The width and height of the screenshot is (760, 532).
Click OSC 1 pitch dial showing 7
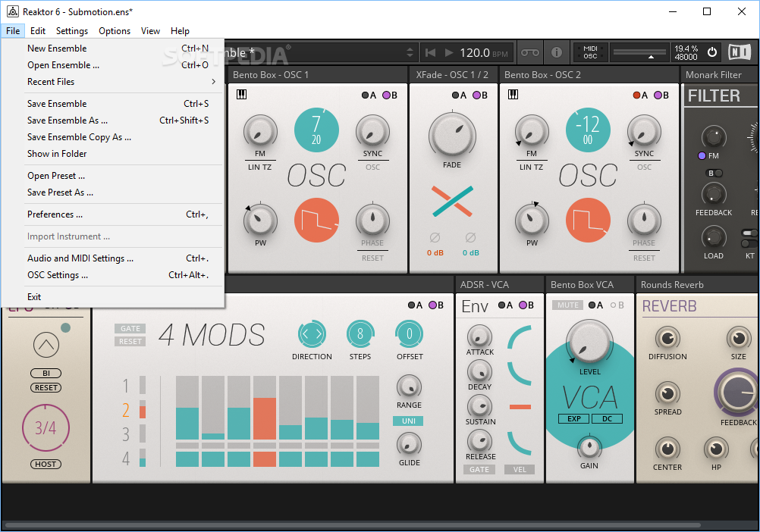pos(316,130)
